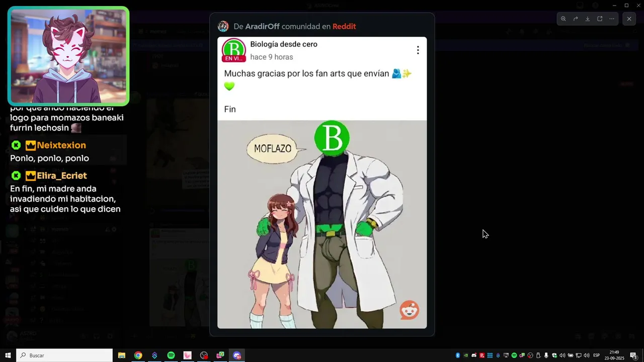Image resolution: width=644 pixels, height=362 pixels.
Task: Open the Spotify system tray icon
Action: [x=514, y=355]
